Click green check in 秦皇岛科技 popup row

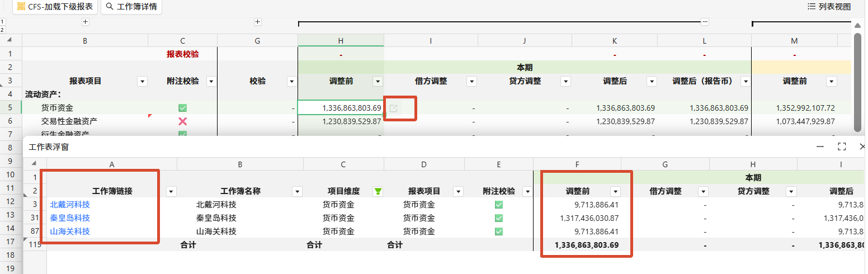coord(499,218)
